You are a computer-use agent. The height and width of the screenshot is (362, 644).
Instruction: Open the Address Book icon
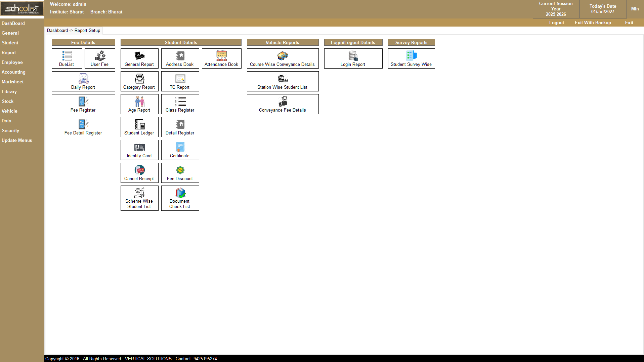[180, 56]
